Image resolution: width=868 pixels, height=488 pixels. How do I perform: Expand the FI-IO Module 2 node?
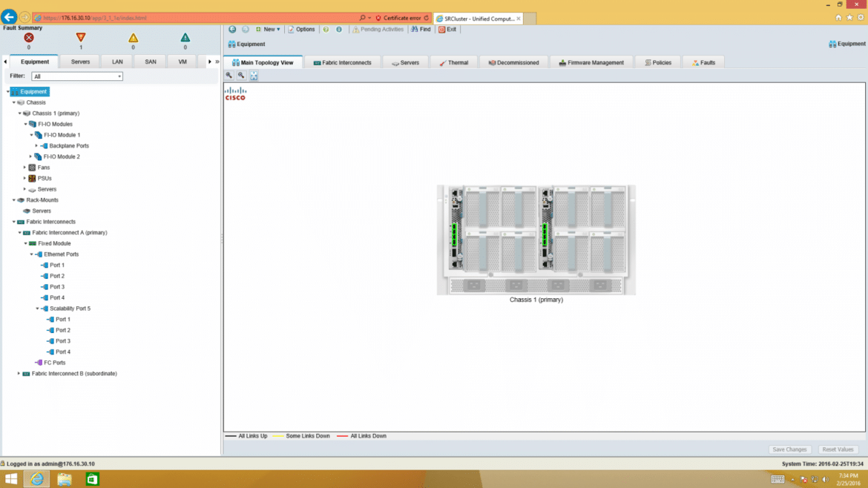(x=31, y=156)
